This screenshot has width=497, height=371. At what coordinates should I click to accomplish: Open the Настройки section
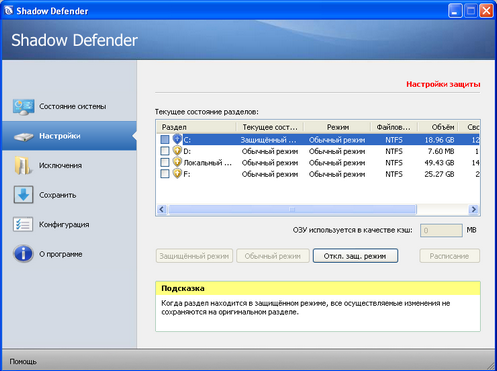(x=69, y=136)
